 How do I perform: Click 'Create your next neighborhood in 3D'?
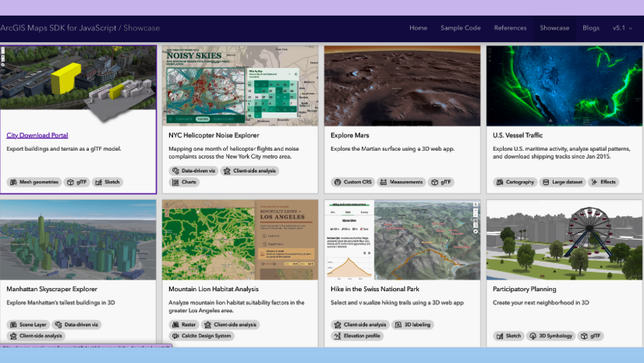coord(541,303)
